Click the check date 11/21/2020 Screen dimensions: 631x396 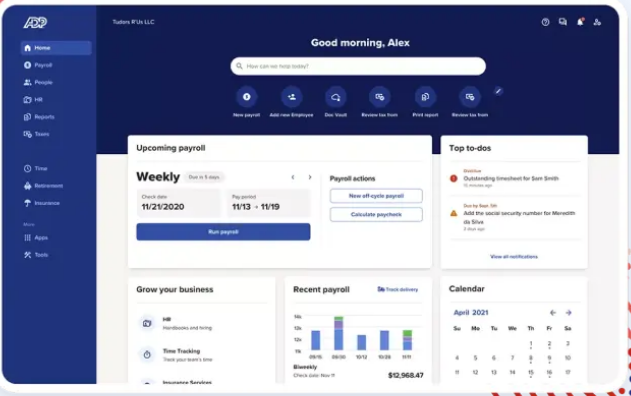163,207
